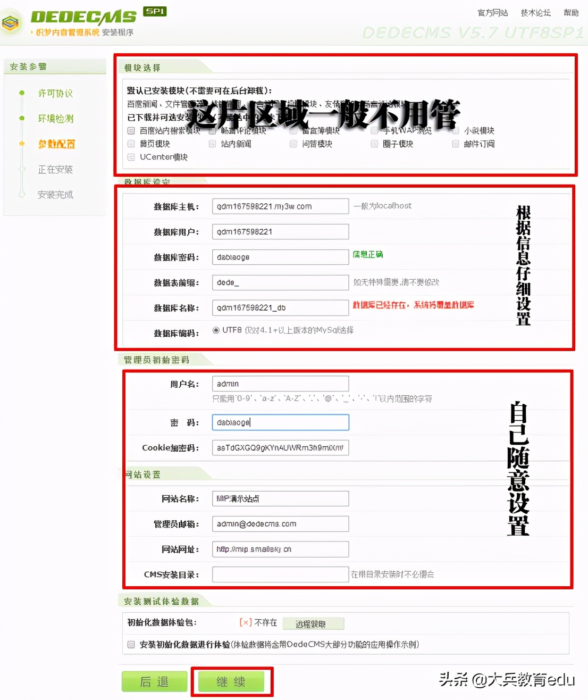Select the 许可协议 installation step

(55, 93)
